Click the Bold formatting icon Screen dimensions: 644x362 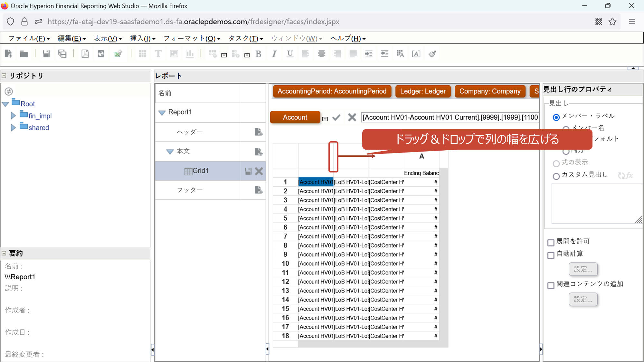(x=258, y=54)
